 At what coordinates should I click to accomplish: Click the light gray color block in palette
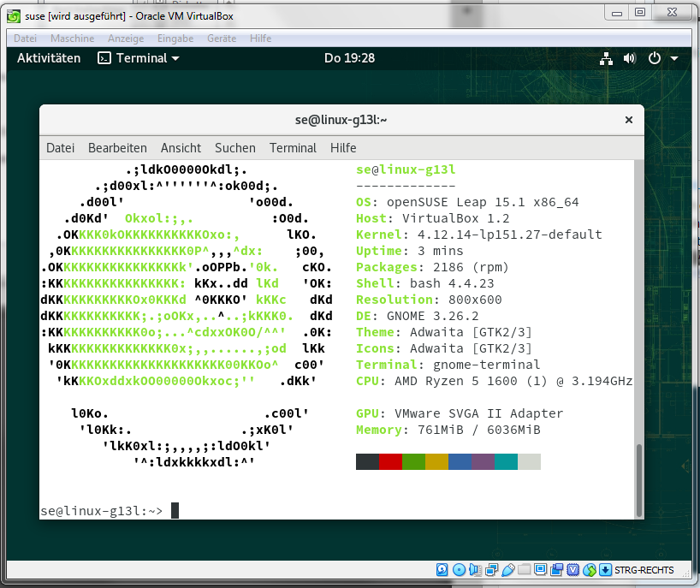(530, 461)
